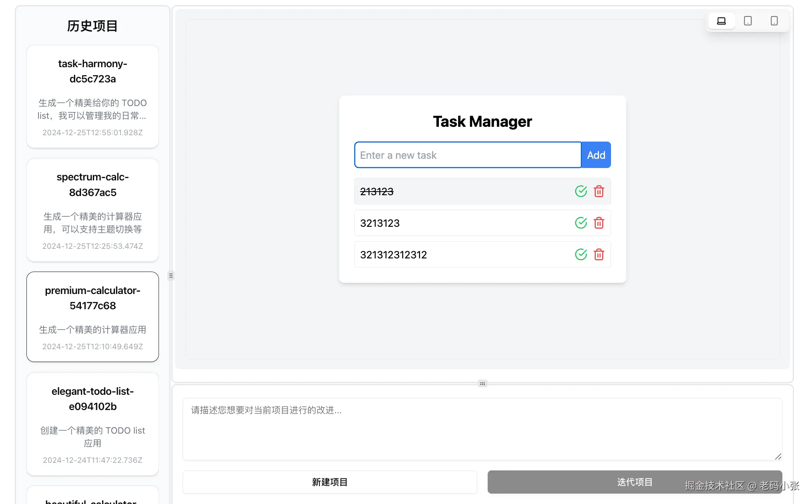Viewport: 812px width, 504px height.
Task: Delete the 3213123 task
Action: coord(599,223)
